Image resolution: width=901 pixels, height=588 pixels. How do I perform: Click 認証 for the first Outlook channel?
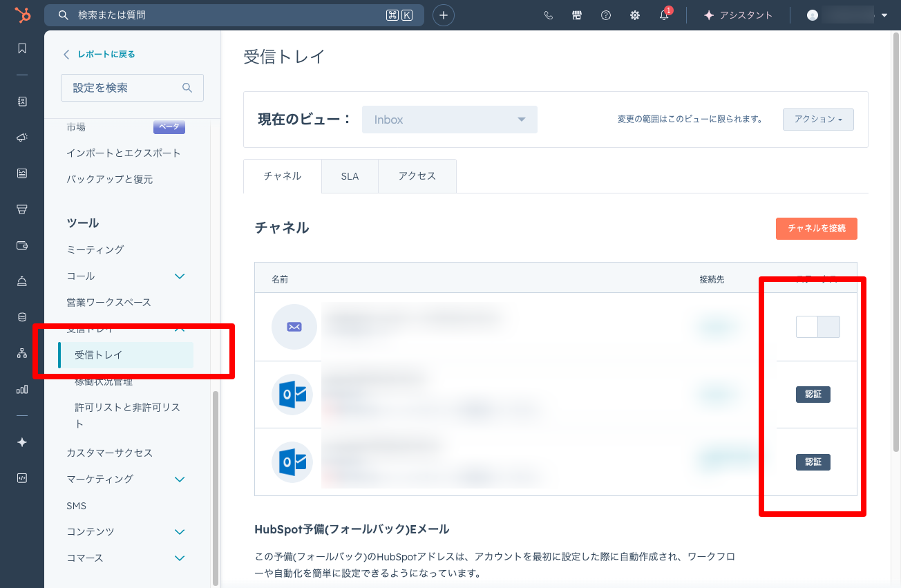tap(813, 395)
